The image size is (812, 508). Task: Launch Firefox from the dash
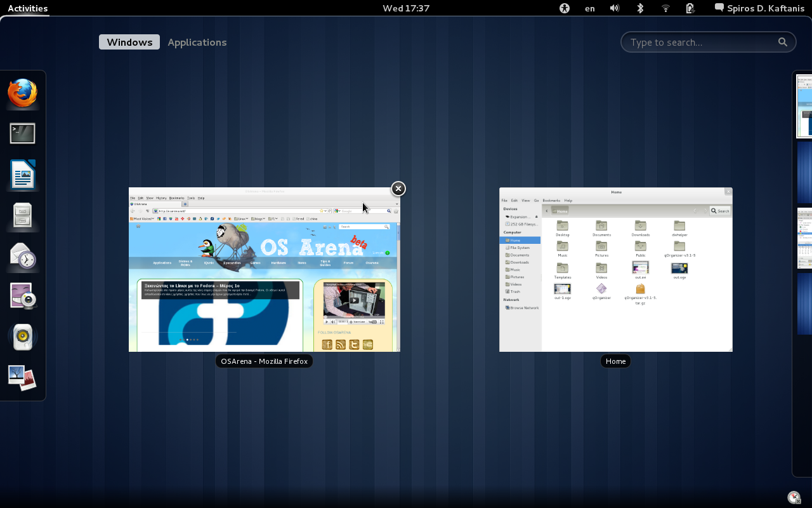(23, 93)
